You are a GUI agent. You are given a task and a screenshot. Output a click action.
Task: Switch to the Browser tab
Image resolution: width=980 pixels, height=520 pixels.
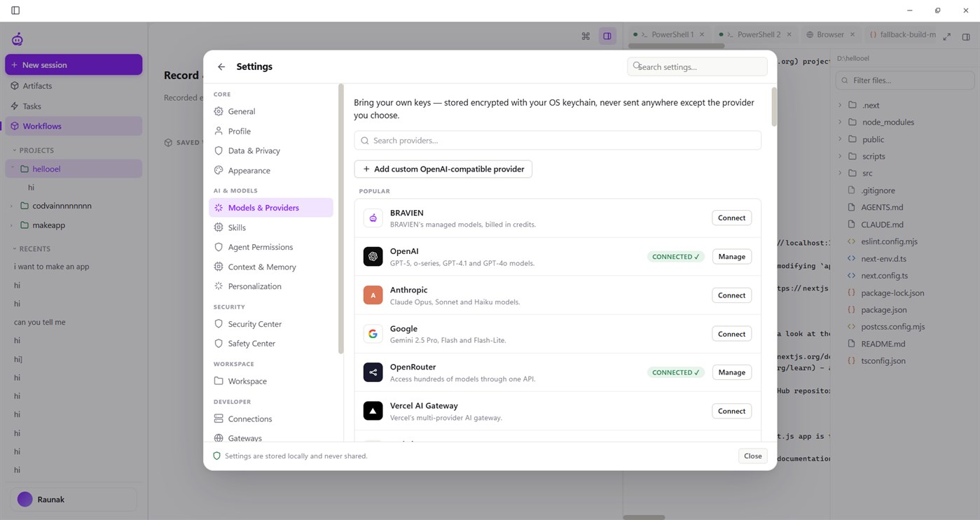click(831, 34)
